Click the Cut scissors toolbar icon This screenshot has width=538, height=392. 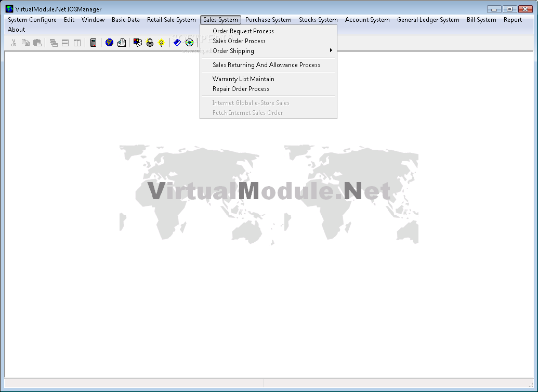[14, 43]
